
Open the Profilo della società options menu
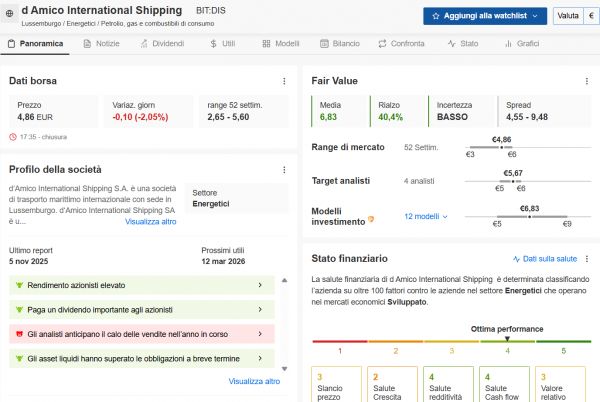pyautogui.click(x=285, y=170)
